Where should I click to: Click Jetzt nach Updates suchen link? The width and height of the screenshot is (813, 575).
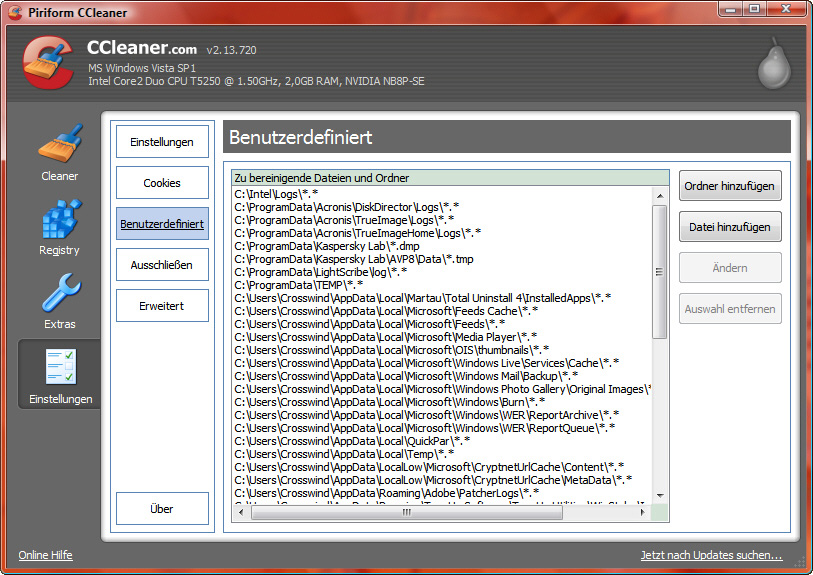pos(711,555)
